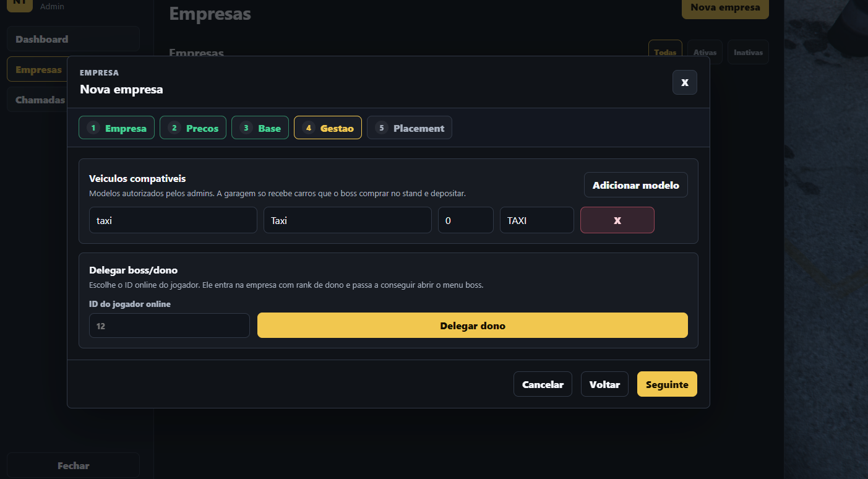Viewport: 868px width, 479px height.
Task: Remove the taxi vehicle row
Action: coord(617,220)
